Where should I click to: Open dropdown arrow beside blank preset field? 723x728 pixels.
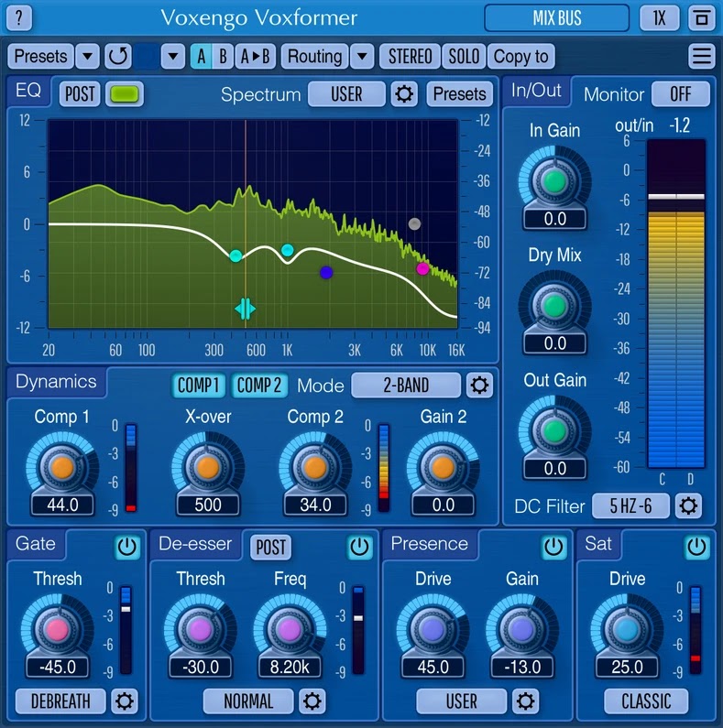click(173, 56)
